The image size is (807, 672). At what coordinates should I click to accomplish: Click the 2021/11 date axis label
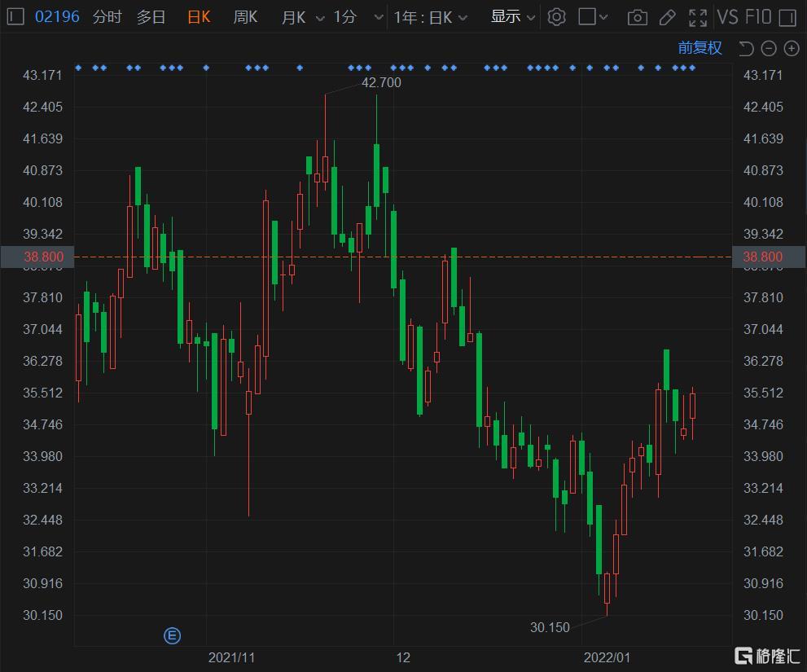(x=231, y=657)
